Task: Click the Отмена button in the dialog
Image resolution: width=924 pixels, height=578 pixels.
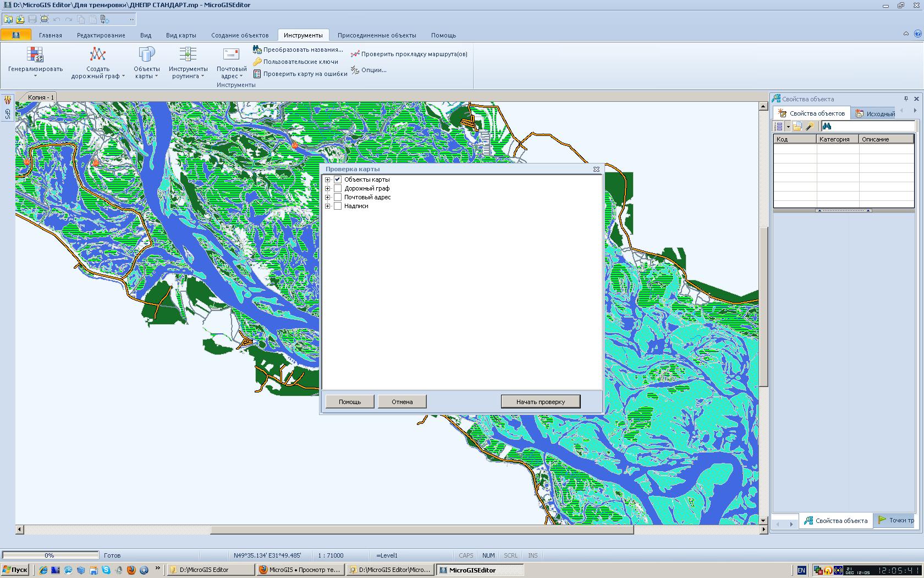Action: 402,402
